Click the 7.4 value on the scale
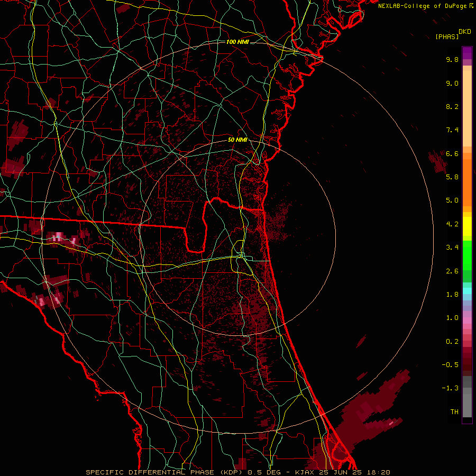Image resolution: width=476 pixels, height=476 pixels. 452,130
